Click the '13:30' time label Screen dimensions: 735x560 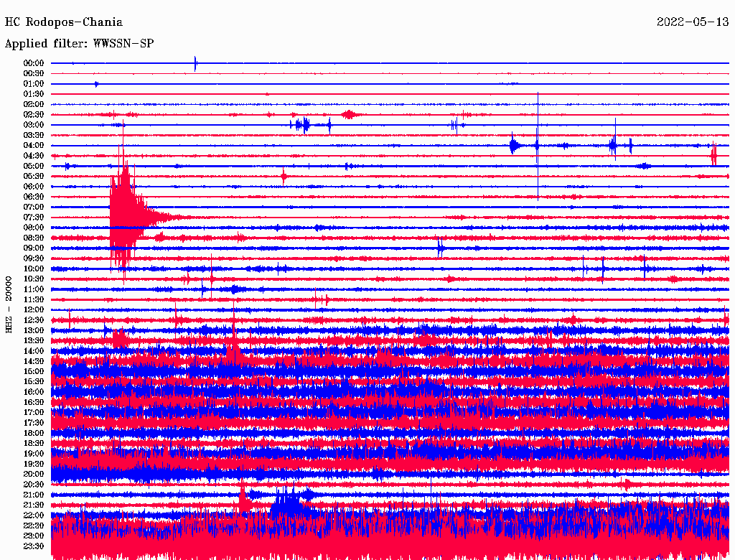pyautogui.click(x=34, y=340)
